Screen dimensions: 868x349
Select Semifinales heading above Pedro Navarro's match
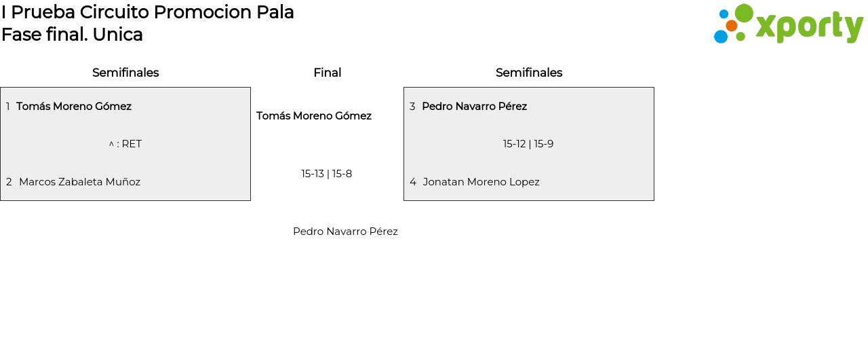click(x=529, y=73)
